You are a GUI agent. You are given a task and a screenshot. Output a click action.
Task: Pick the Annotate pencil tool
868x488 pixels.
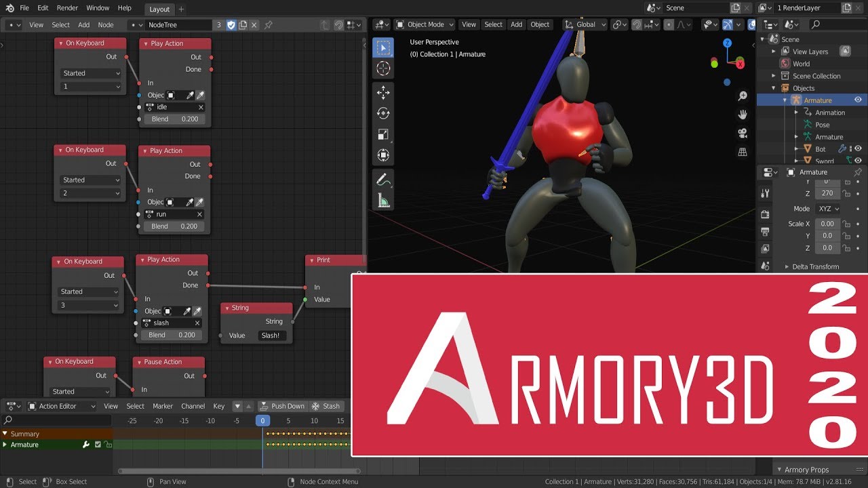pos(383,180)
